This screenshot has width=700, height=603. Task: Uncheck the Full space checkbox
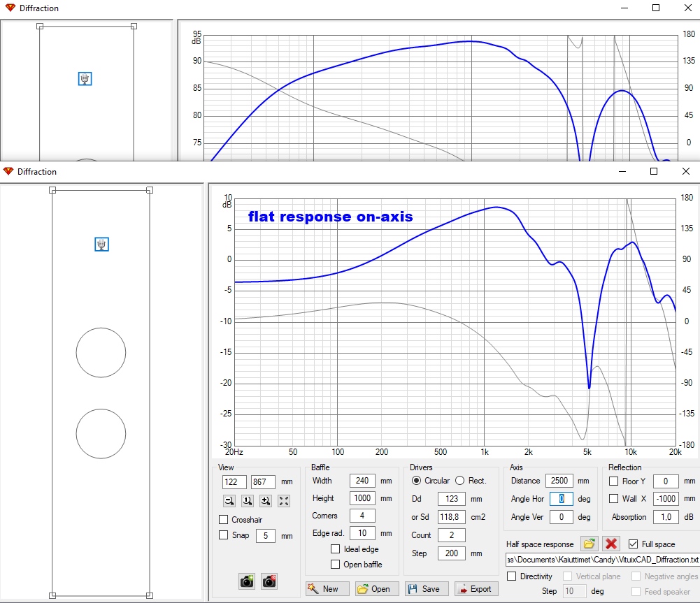tap(633, 544)
